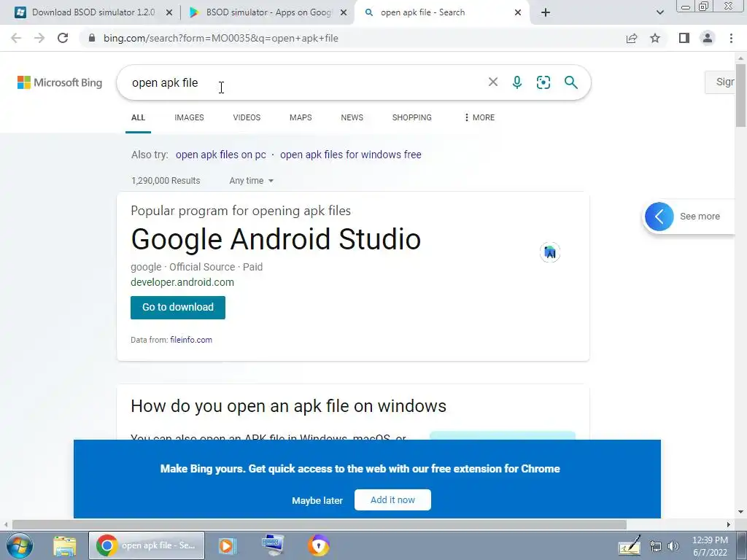Open the fileinfo.com data source link
747x560 pixels.
(191, 340)
